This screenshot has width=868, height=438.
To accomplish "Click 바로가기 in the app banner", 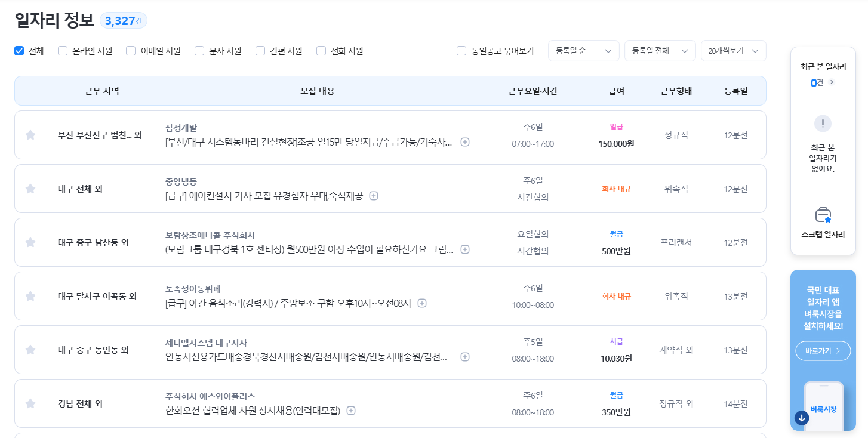I will pyautogui.click(x=823, y=351).
